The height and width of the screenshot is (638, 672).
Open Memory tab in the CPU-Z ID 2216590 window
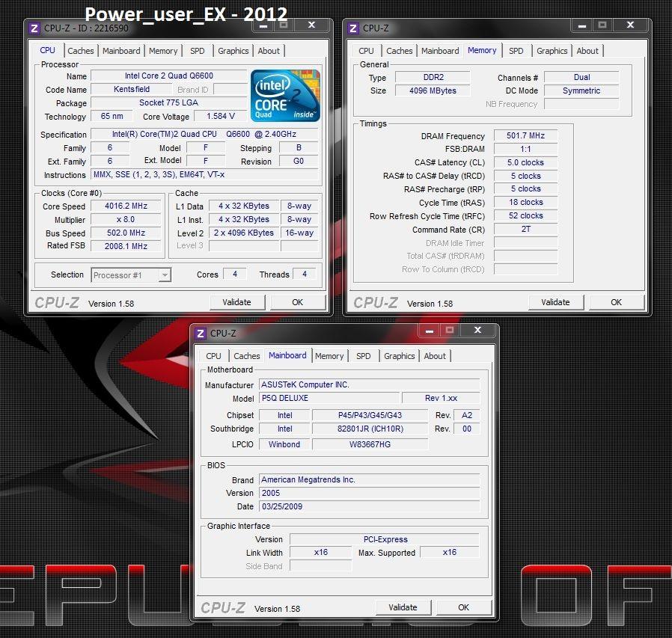pyautogui.click(x=163, y=51)
